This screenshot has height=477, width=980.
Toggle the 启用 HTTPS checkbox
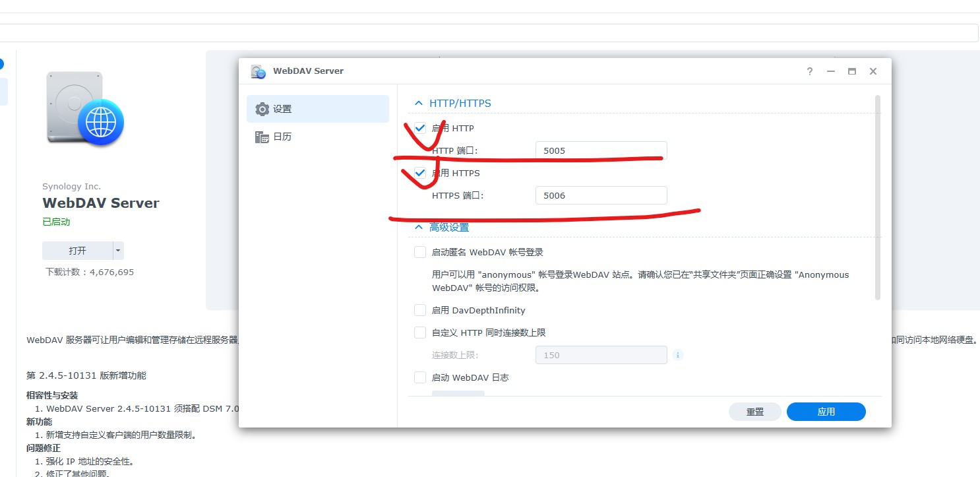point(420,173)
